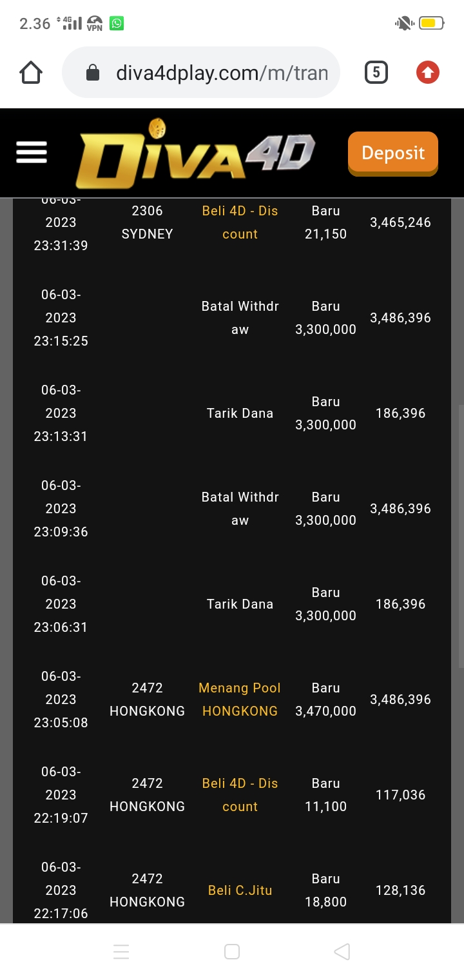Select the Tarik Dana row at 23:13:31
Image resolution: width=464 pixels, height=980 pixels.
tap(240, 413)
